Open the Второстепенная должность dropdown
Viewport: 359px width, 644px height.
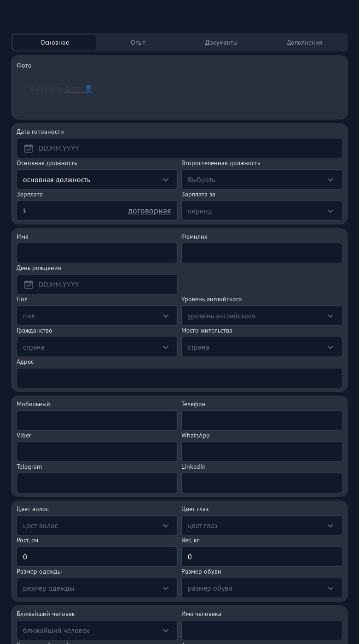pyautogui.click(x=261, y=179)
